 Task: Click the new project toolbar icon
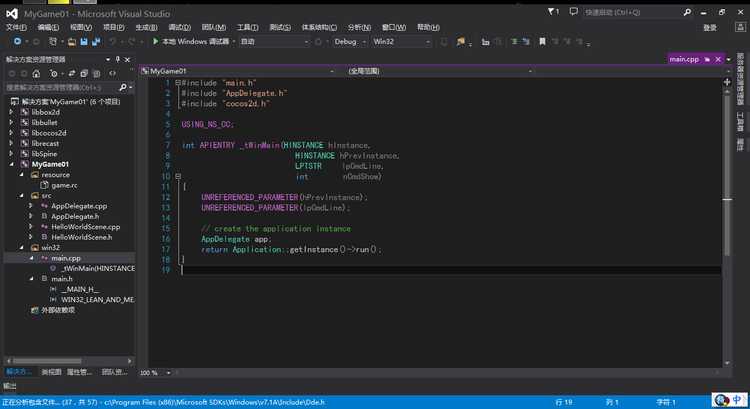pyautogui.click(x=53, y=42)
